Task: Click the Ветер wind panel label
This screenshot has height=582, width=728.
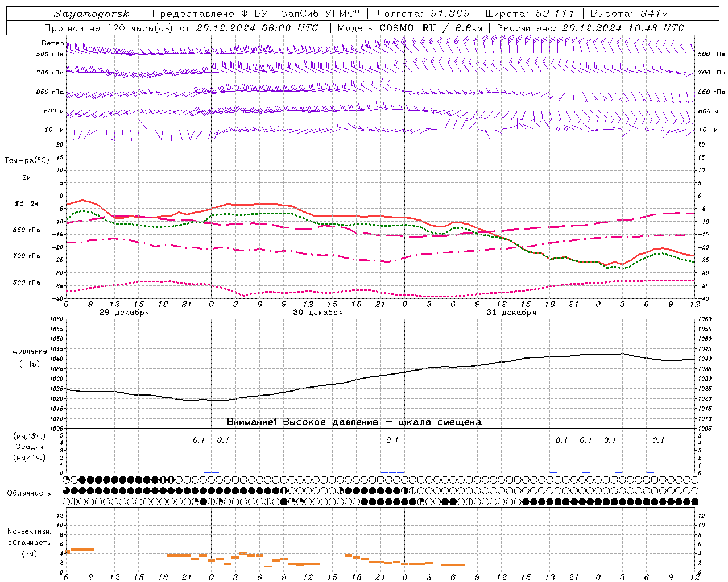Action: click(x=52, y=43)
